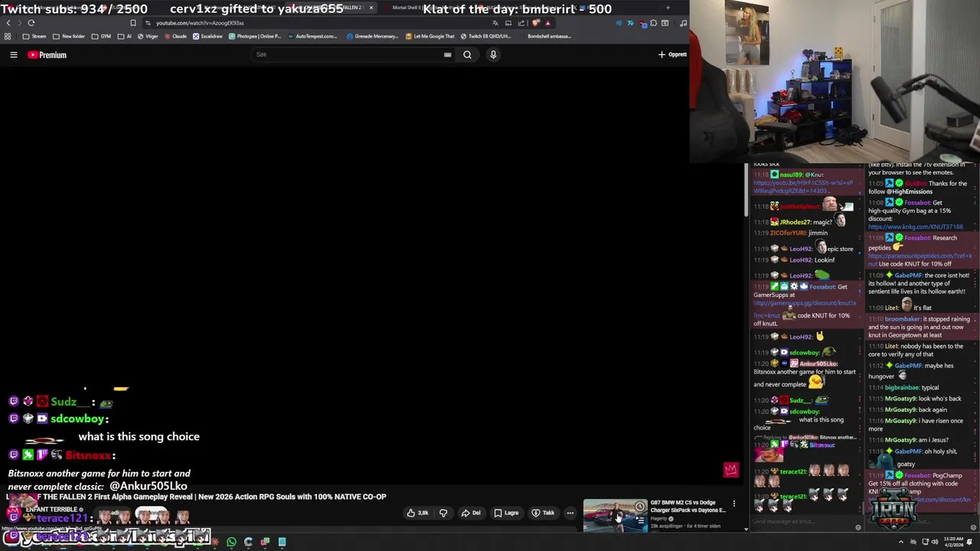
Task: Go to YouTube Premium home logo
Action: pos(47,55)
